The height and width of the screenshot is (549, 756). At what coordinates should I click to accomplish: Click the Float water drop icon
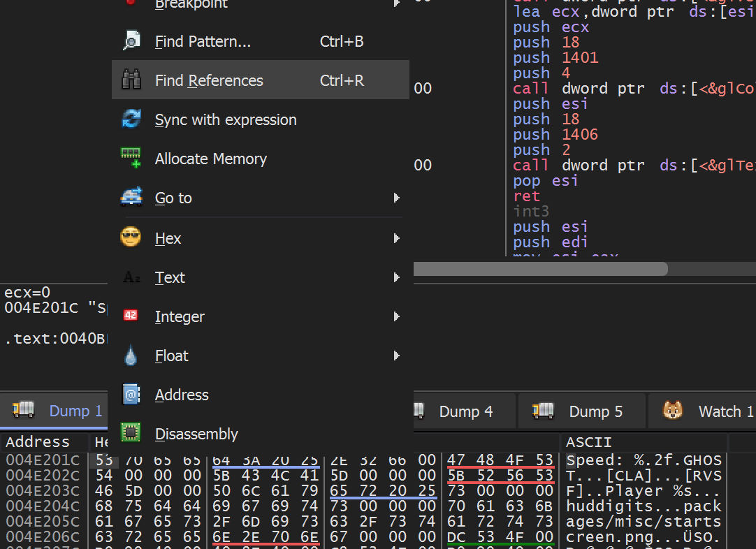point(131,356)
